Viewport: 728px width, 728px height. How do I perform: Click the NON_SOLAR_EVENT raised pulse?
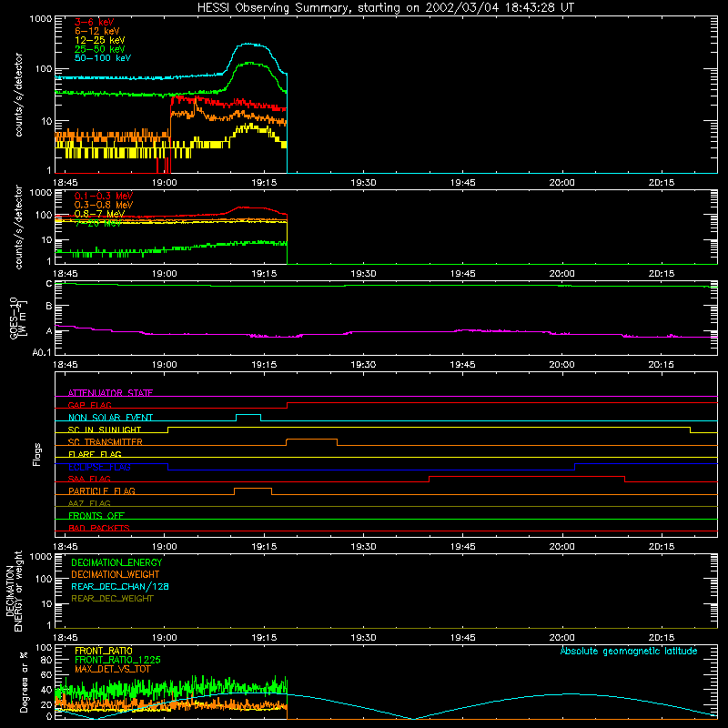tap(248, 415)
